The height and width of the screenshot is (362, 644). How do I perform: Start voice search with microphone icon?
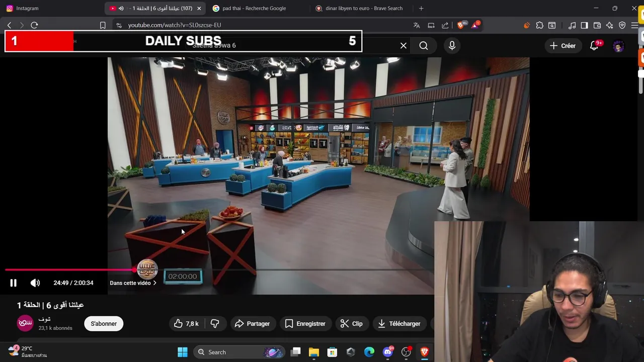pos(452,46)
